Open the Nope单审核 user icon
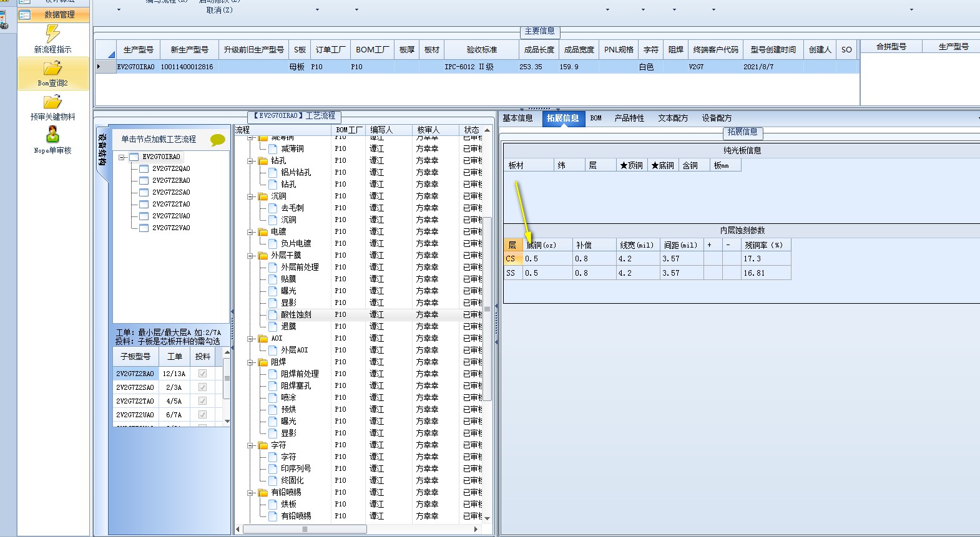 tap(53, 135)
